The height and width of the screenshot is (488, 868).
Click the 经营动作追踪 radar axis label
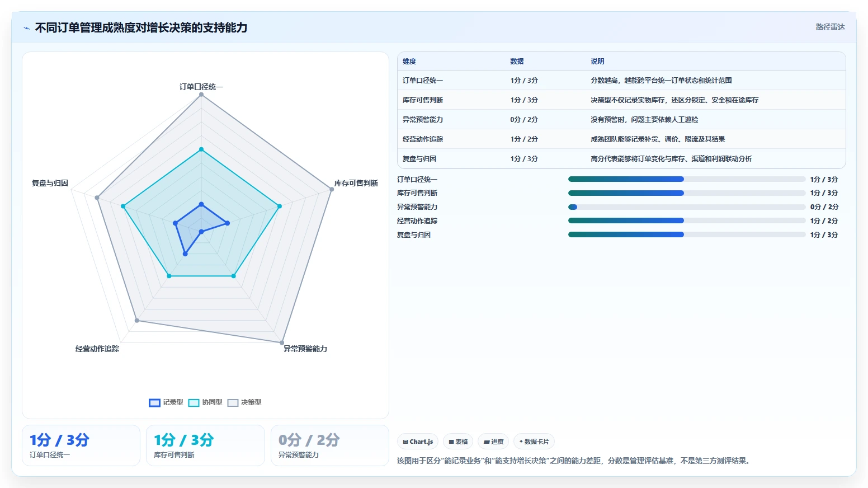click(x=97, y=349)
